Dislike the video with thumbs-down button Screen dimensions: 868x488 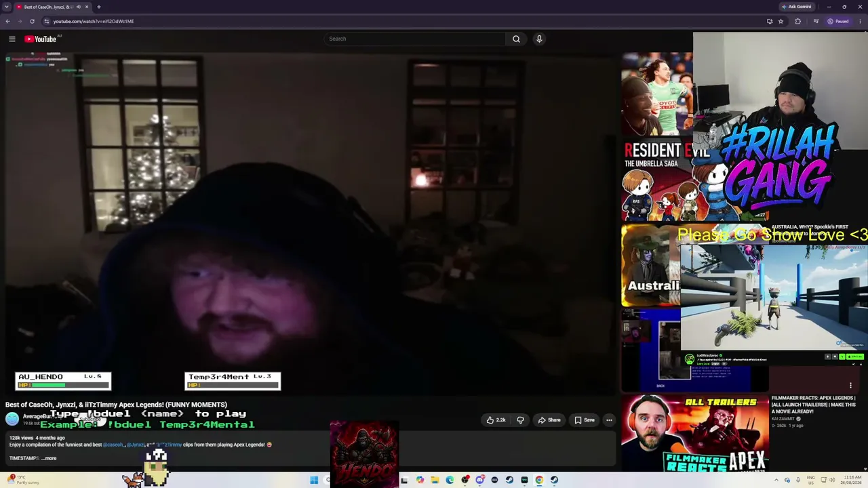(x=520, y=420)
